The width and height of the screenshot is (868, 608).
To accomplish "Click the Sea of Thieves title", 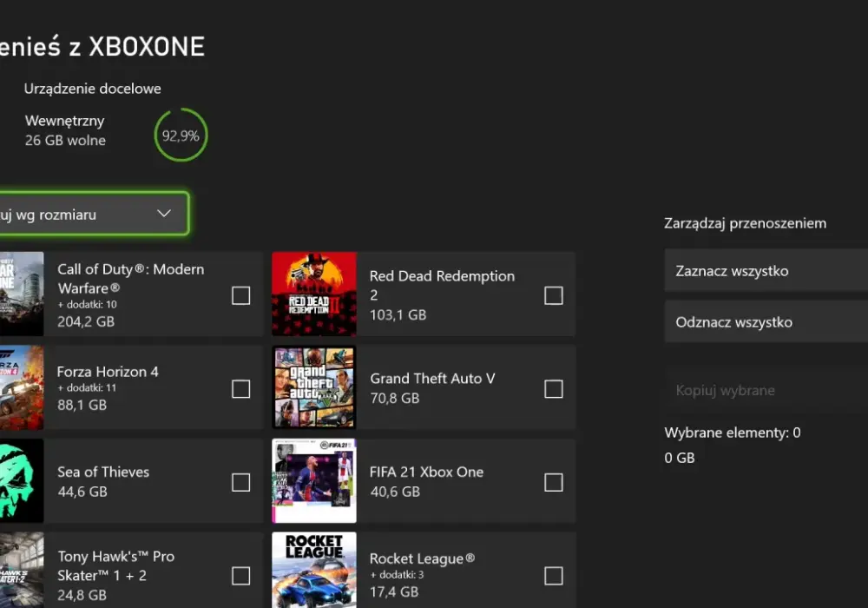I will (103, 472).
